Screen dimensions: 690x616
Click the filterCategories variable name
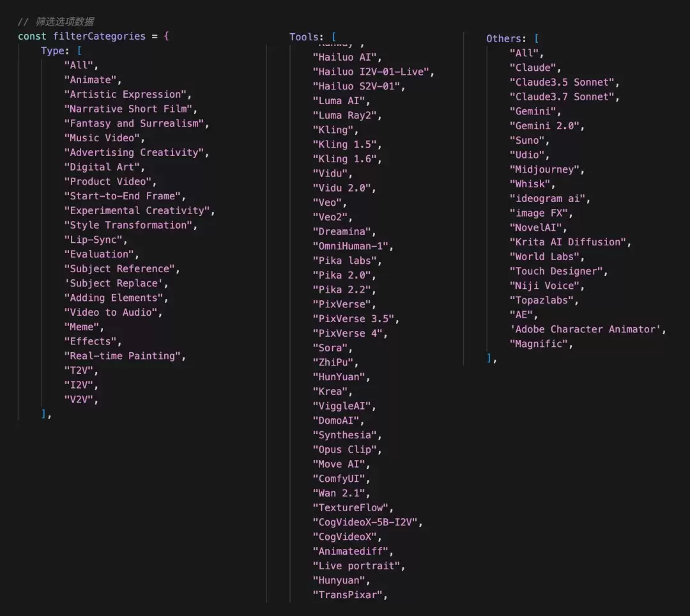click(99, 36)
